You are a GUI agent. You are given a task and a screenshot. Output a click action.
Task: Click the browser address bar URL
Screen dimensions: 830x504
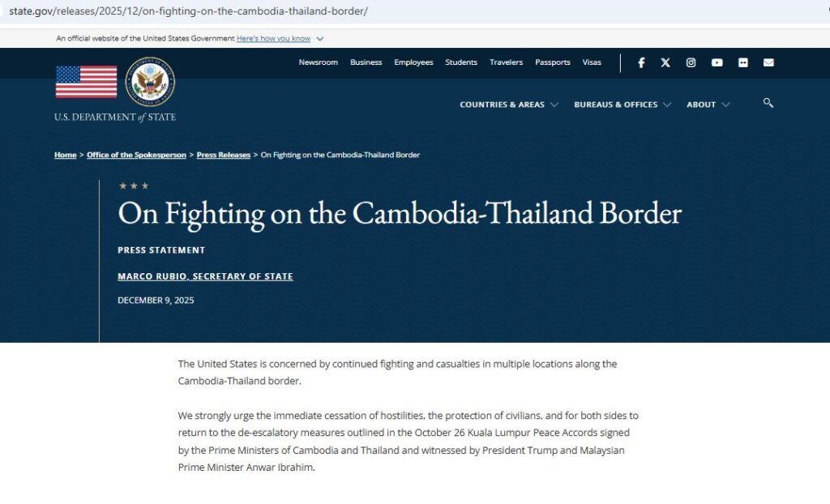click(188, 11)
